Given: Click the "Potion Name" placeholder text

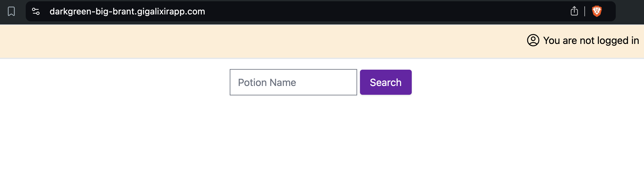Looking at the screenshot, I should pos(267,83).
